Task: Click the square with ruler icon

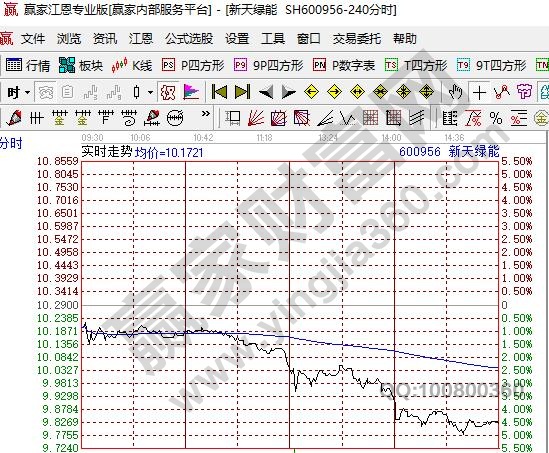Action: coord(232,118)
